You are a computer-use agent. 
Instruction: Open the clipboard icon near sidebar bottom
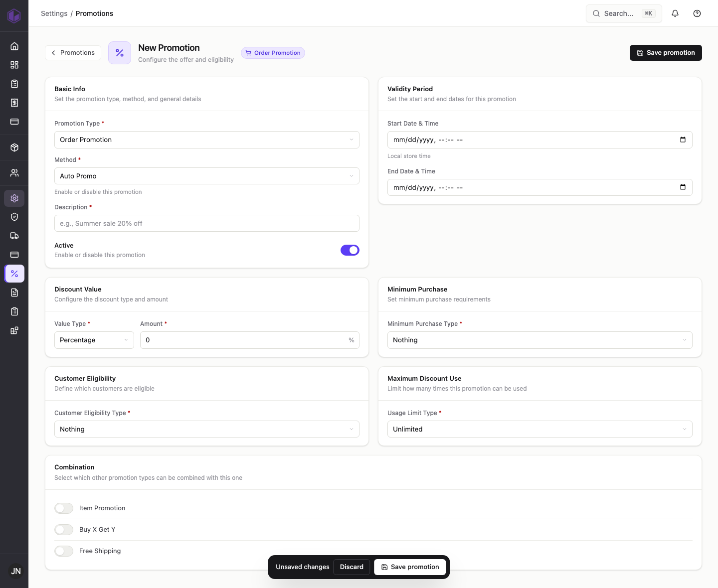tap(14, 311)
